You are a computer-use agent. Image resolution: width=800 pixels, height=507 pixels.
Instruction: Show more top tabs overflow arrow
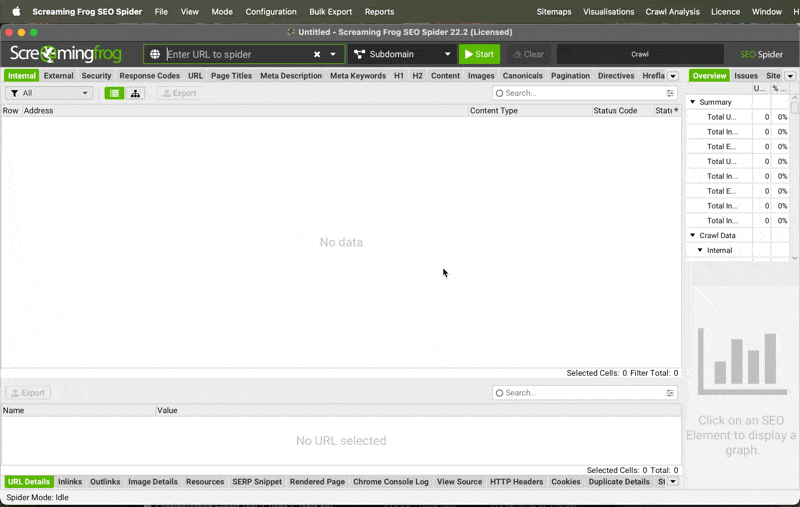coord(673,76)
